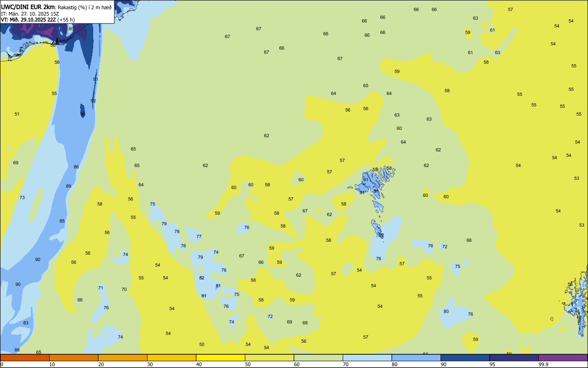Click the map value "78"

(177, 232)
